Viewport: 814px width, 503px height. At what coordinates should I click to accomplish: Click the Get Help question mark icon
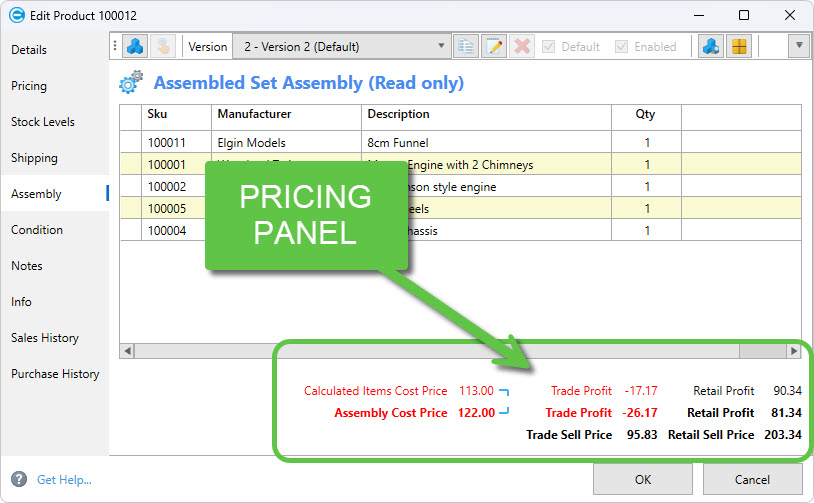click(18, 480)
